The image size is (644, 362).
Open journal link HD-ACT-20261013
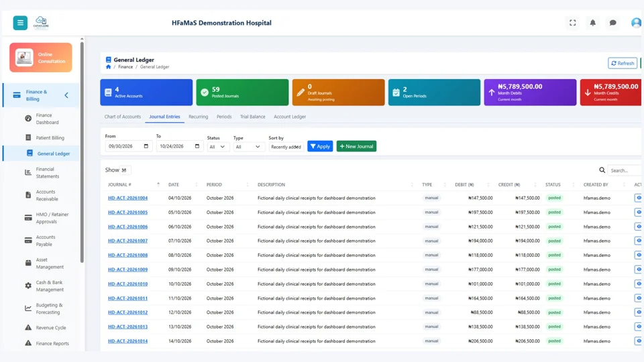[127, 326]
